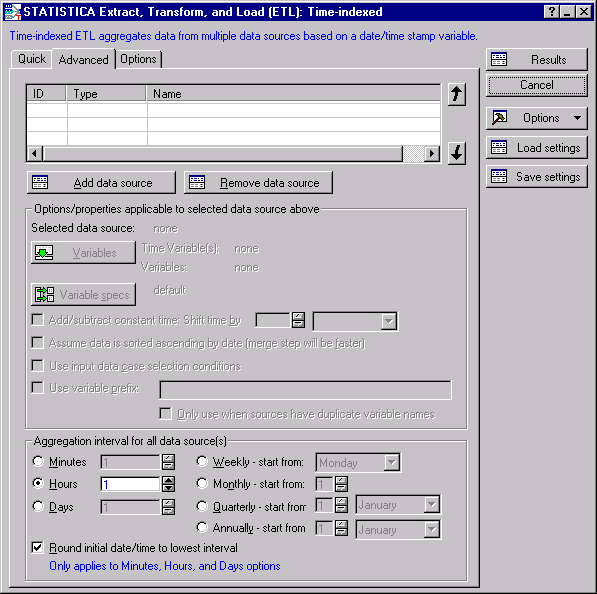Viewport: 597px width, 594px height.
Task: Click the data source list left scroll arrow
Action: click(x=35, y=154)
